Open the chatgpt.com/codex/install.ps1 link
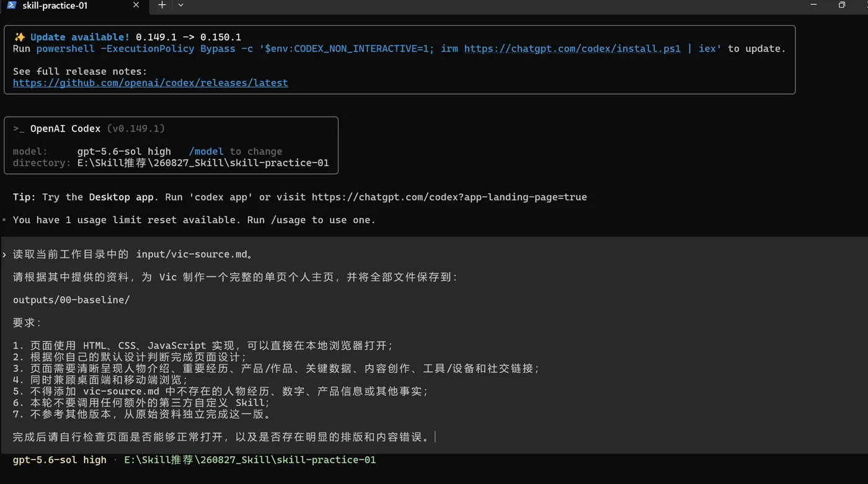The height and width of the screenshot is (484, 868). [x=572, y=48]
